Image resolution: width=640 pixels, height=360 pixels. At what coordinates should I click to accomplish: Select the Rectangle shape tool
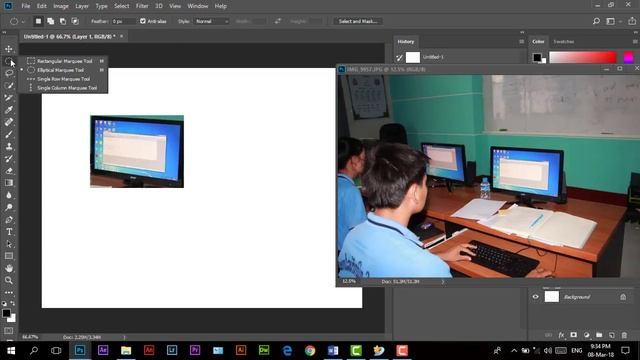click(9, 256)
